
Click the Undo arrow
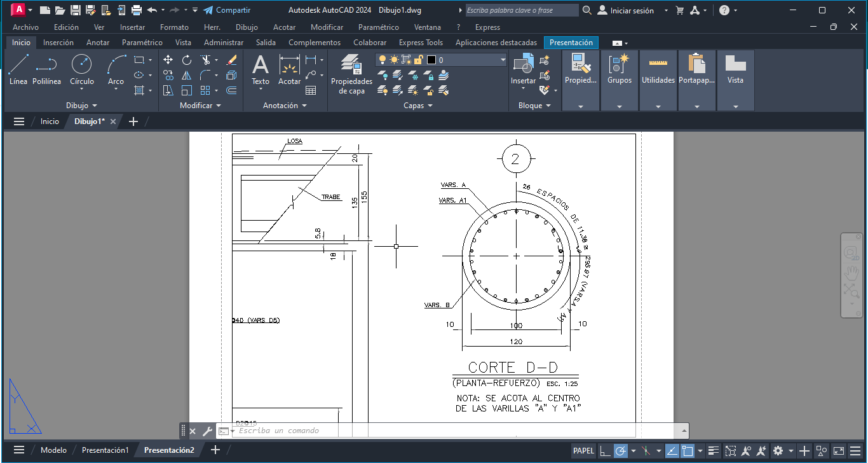[151, 10]
